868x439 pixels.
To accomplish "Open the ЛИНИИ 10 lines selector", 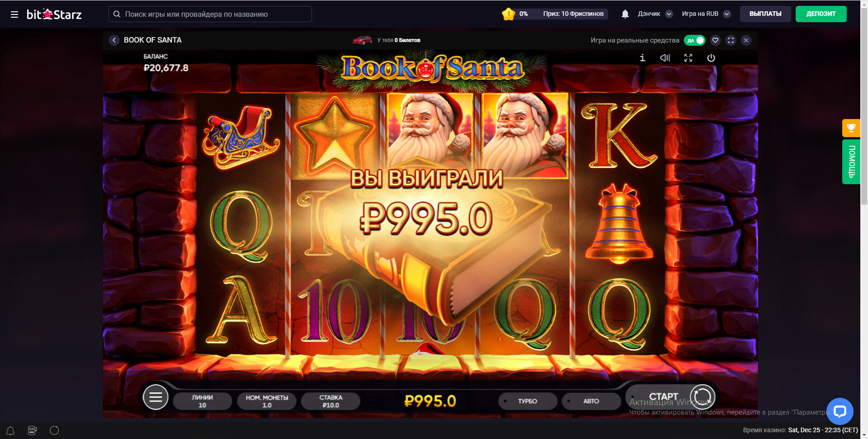I will [202, 401].
